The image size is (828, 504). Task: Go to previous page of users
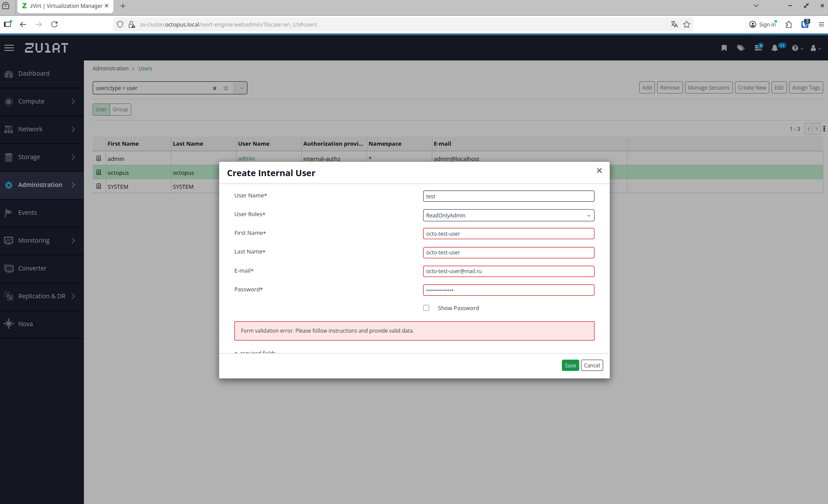[x=809, y=129]
